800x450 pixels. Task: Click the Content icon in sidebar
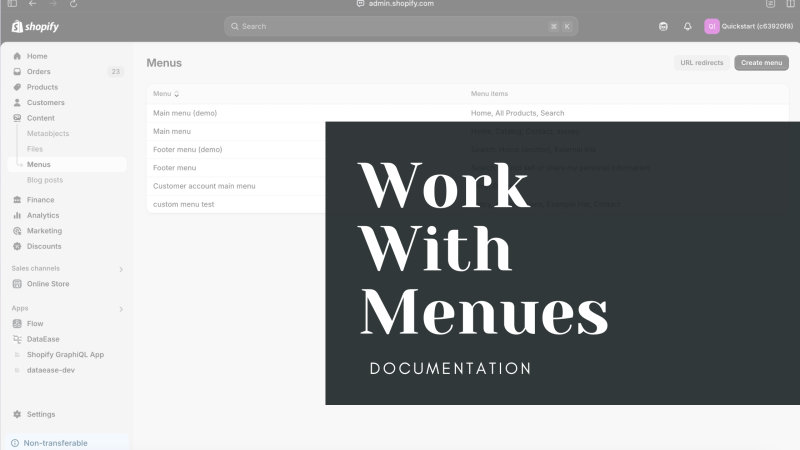tap(17, 118)
